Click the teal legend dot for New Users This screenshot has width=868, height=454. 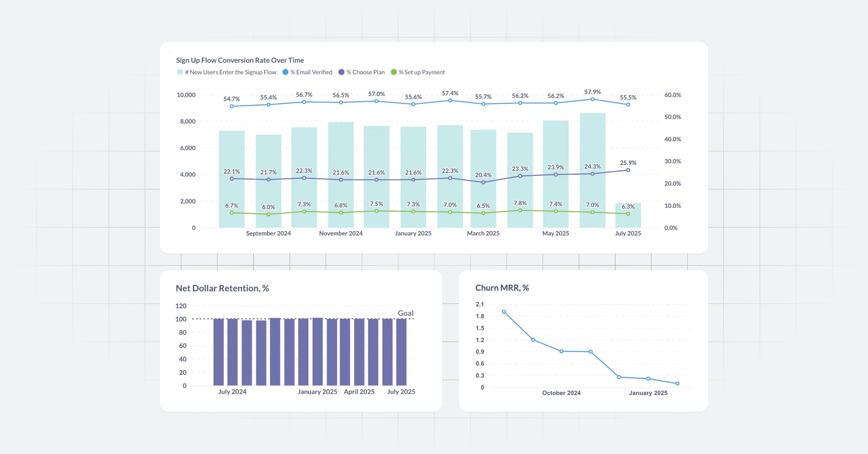180,72
